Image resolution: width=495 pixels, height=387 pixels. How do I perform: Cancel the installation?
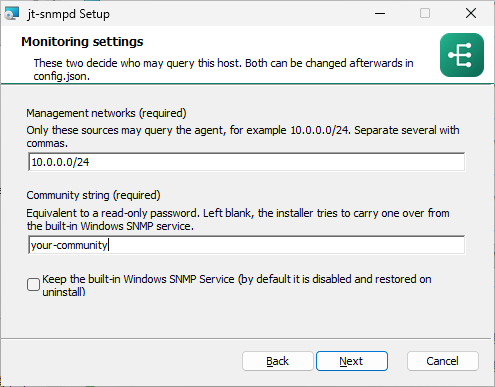[x=443, y=361]
